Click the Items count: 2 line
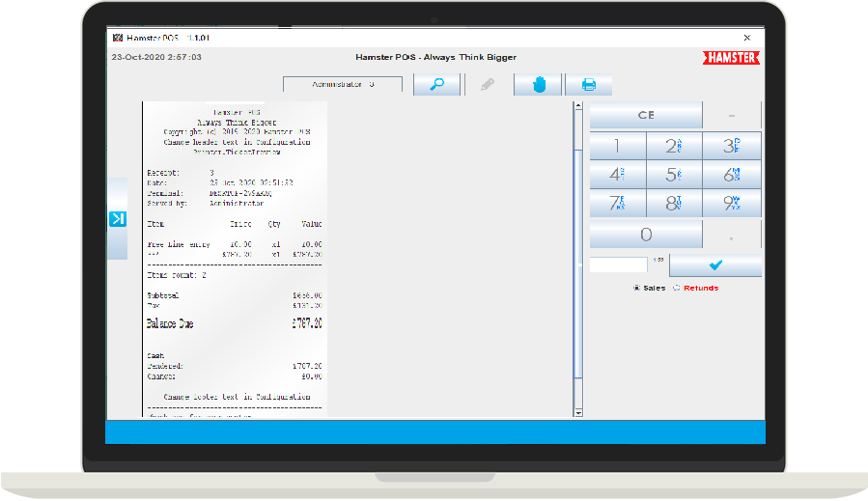This screenshot has width=868, height=501. tap(177, 275)
